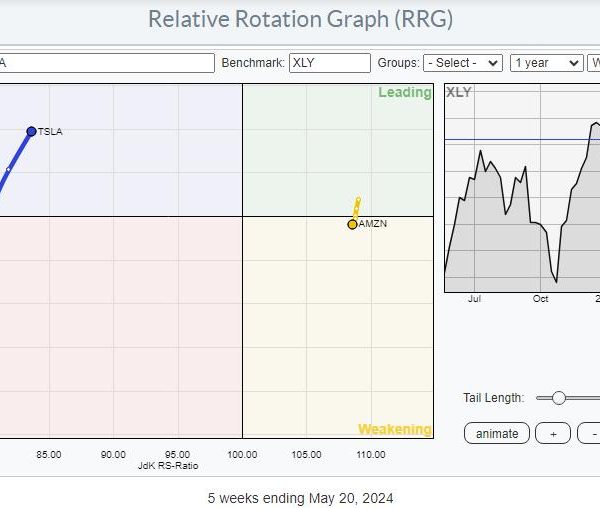Open the Groups Select dropdown
This screenshot has height=508, width=600.
463,63
